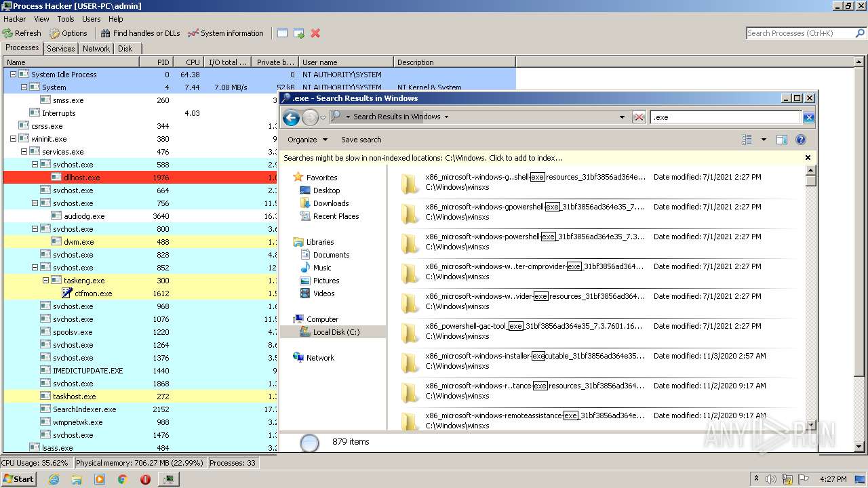868x488 pixels.
Task: Open the x86_powershell-gac-tool folder result
Action: tap(597, 331)
